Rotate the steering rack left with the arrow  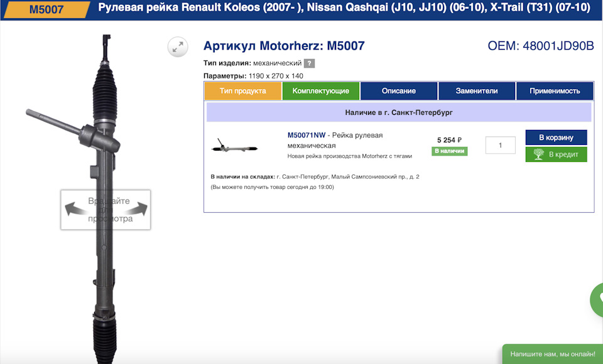76,209
